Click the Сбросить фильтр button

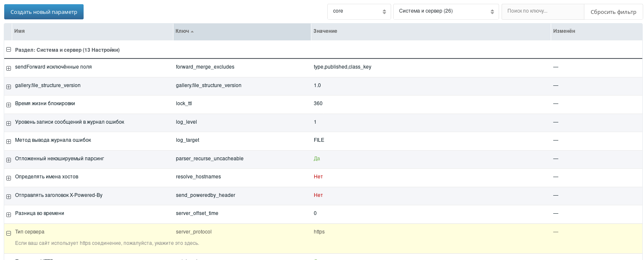(613, 12)
